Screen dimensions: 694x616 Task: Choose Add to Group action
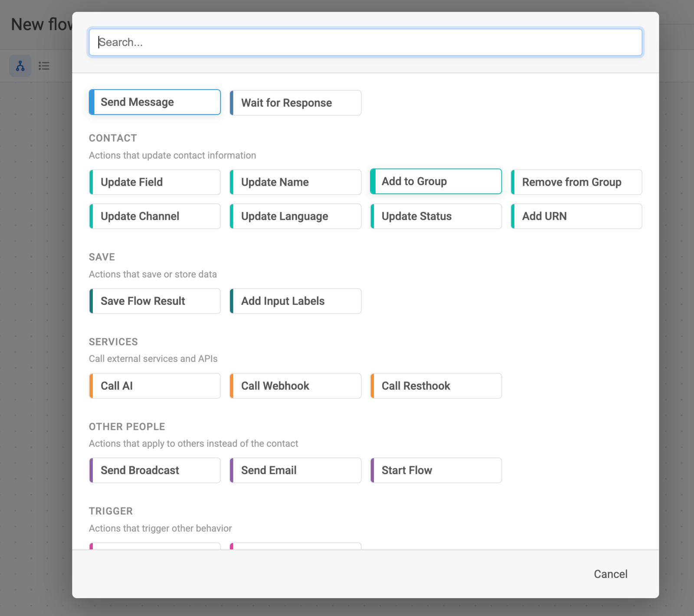(436, 181)
